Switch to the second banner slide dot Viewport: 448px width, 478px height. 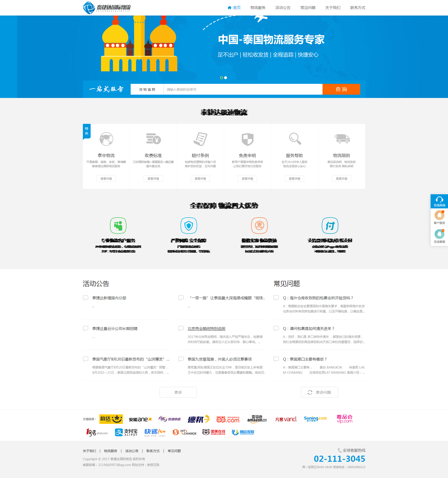(x=226, y=78)
